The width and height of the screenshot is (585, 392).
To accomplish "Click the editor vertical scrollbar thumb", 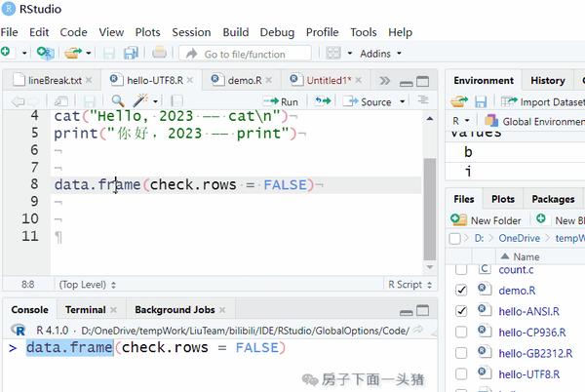I will [430, 210].
